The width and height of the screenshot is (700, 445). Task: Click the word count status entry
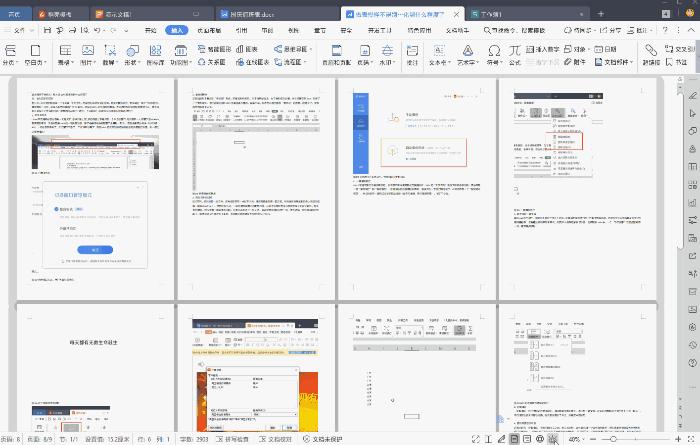coord(194,439)
